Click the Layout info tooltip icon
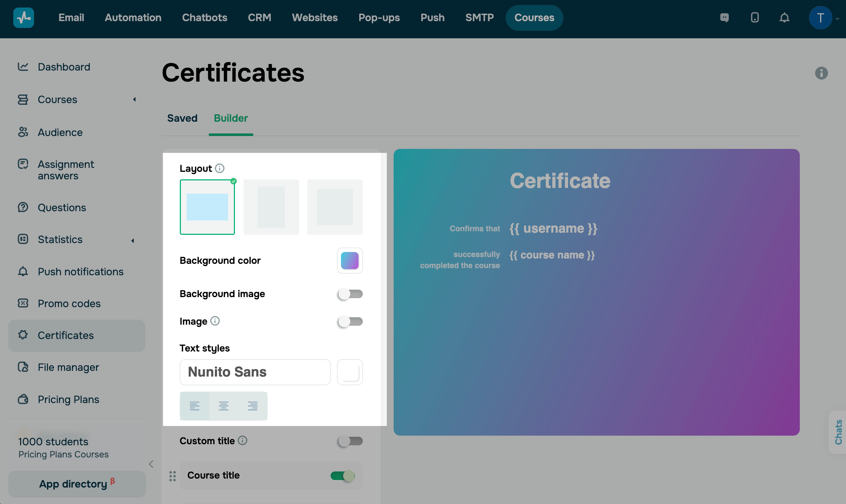 click(220, 168)
